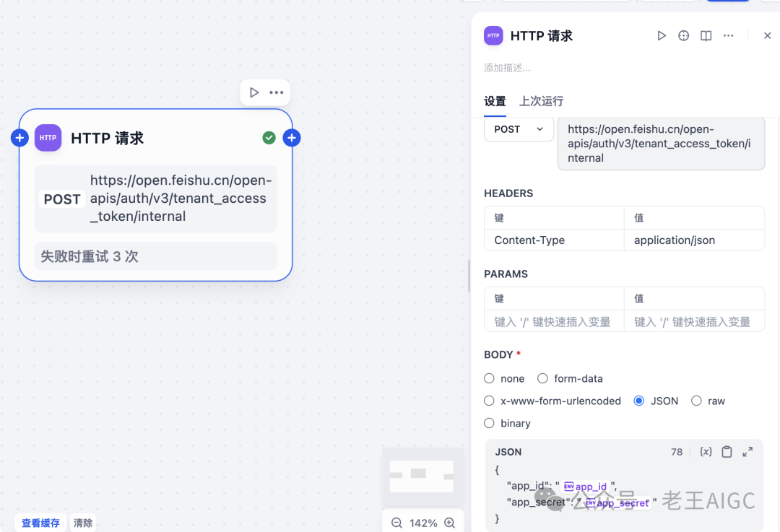Open the more options ellipsis in panel header
The image size is (780, 532).
(x=728, y=36)
